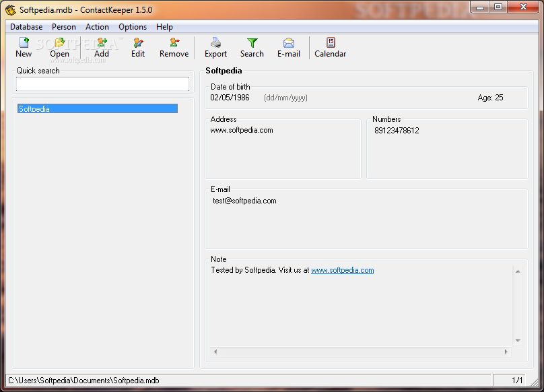This screenshot has width=544, height=392.
Task: Maximize the ContactKeeper window
Action: point(498,7)
